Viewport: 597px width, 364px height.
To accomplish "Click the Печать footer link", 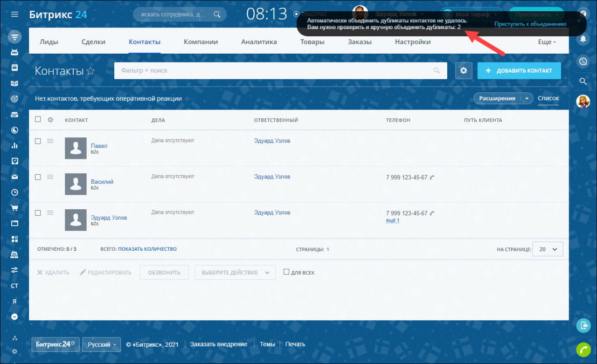I will coord(295,344).
